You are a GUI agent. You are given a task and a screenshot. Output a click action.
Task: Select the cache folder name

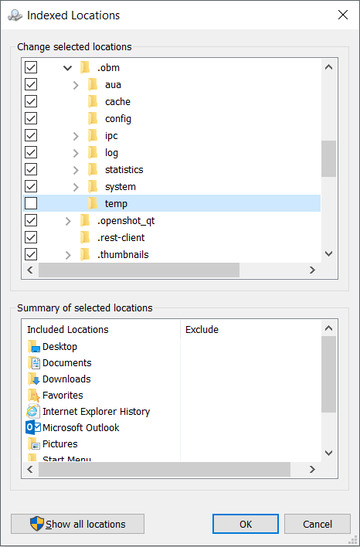118,102
